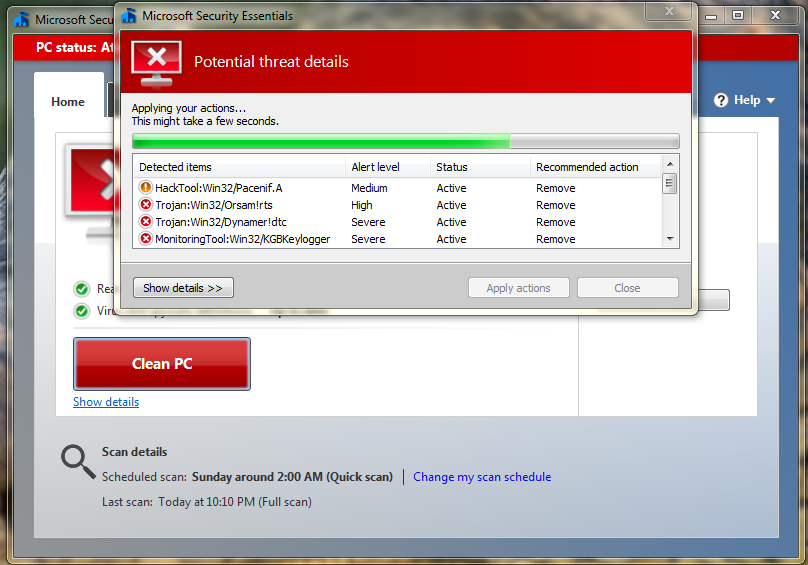Click Active status for Dynamer!dtc row
This screenshot has height=565, width=808.
(x=451, y=222)
